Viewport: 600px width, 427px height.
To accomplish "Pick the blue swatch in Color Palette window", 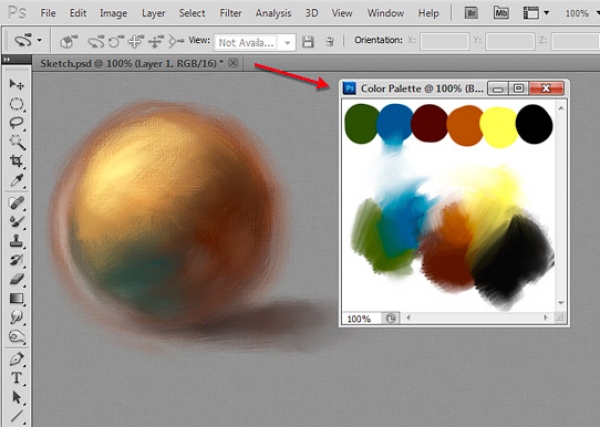I will [x=395, y=122].
